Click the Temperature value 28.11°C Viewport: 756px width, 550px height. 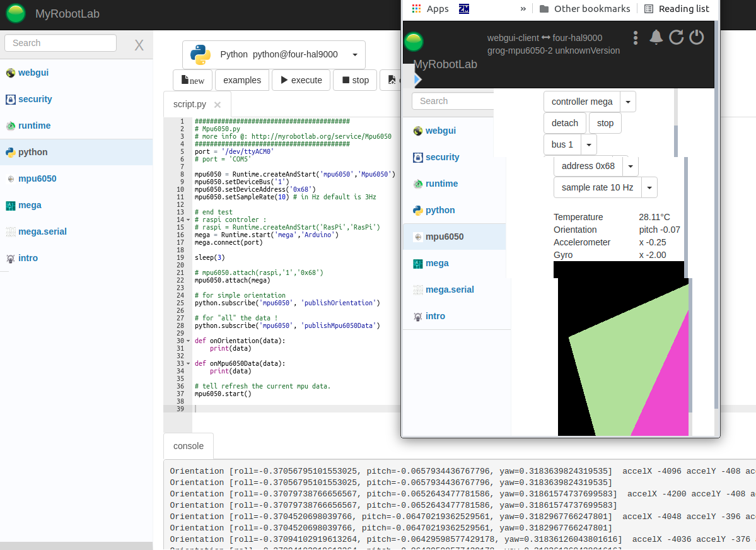(654, 217)
